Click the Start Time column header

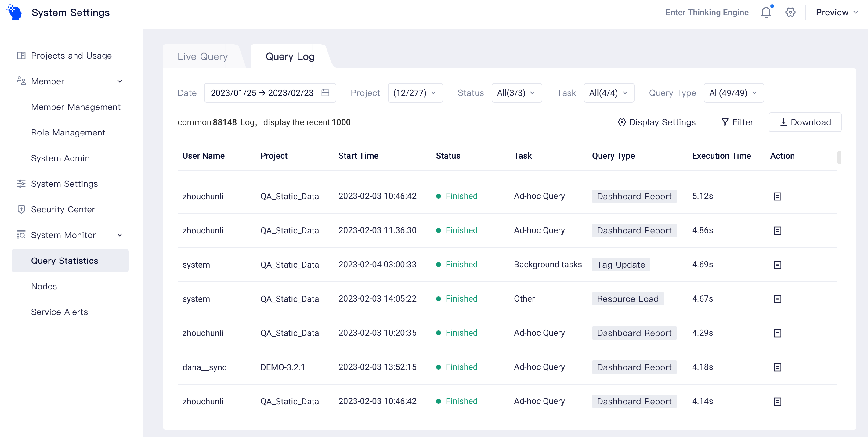click(x=358, y=156)
